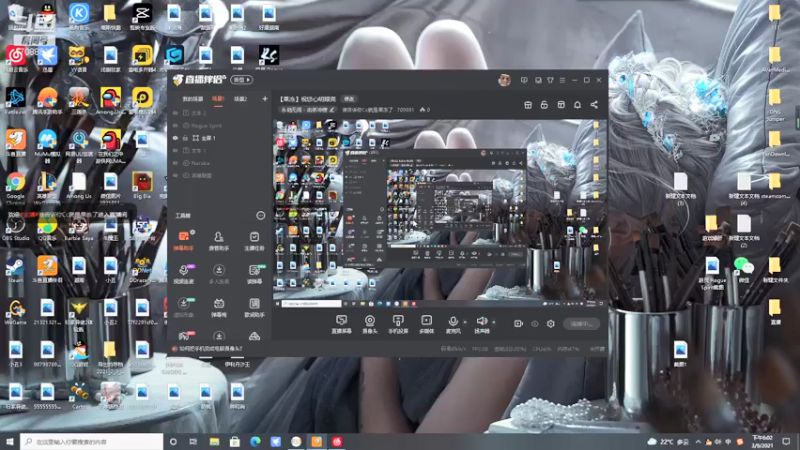The width and height of the screenshot is (800, 450).
Task: Click the 直播中 live status button
Action: point(582,323)
